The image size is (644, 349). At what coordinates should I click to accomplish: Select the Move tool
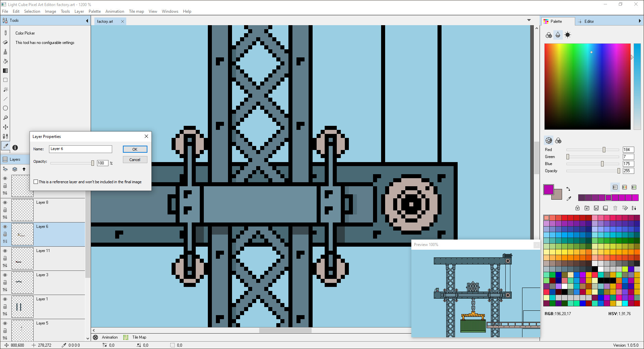coord(5,127)
